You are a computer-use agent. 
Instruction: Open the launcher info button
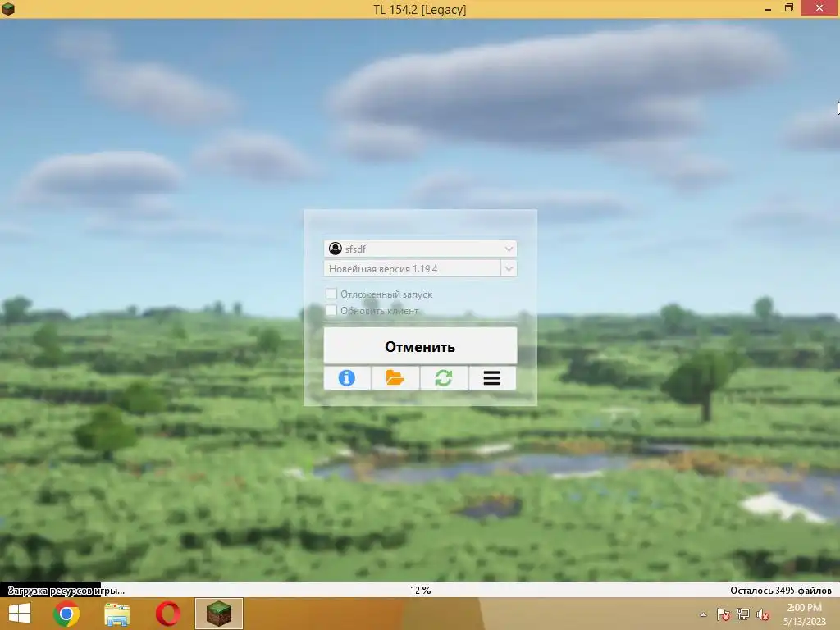click(x=347, y=378)
